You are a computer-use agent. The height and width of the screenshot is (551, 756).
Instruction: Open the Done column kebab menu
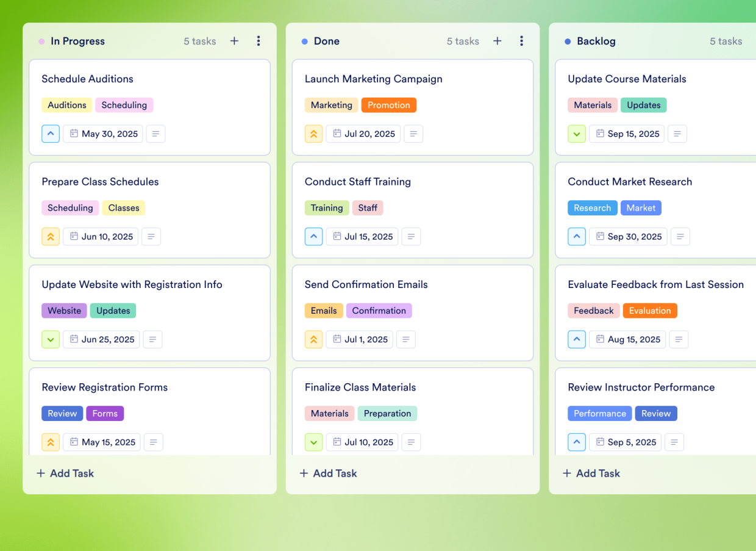522,41
